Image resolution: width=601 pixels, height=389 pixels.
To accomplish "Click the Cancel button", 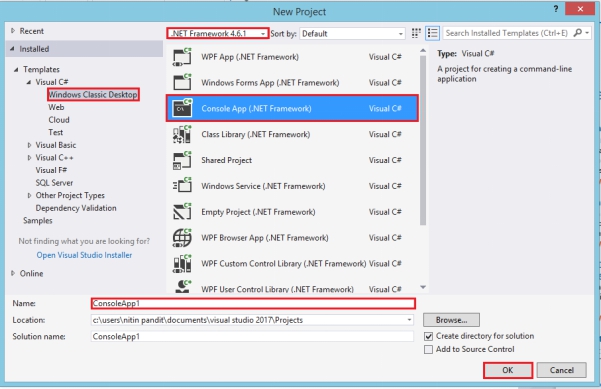I will tap(562, 370).
